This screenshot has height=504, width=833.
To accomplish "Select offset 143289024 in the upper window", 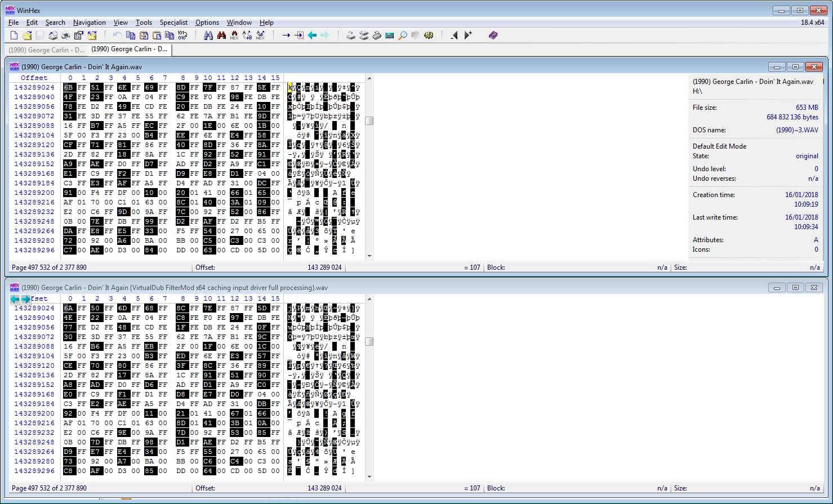I will [x=34, y=87].
